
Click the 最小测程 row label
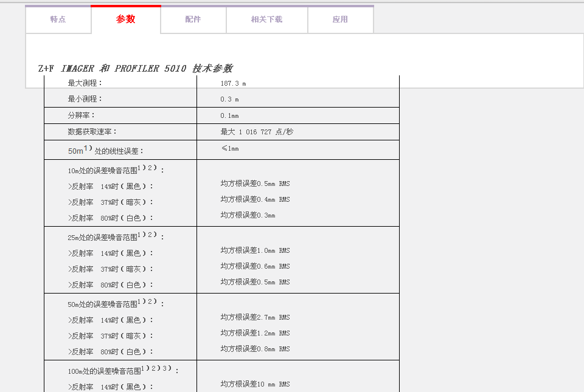click(85, 99)
